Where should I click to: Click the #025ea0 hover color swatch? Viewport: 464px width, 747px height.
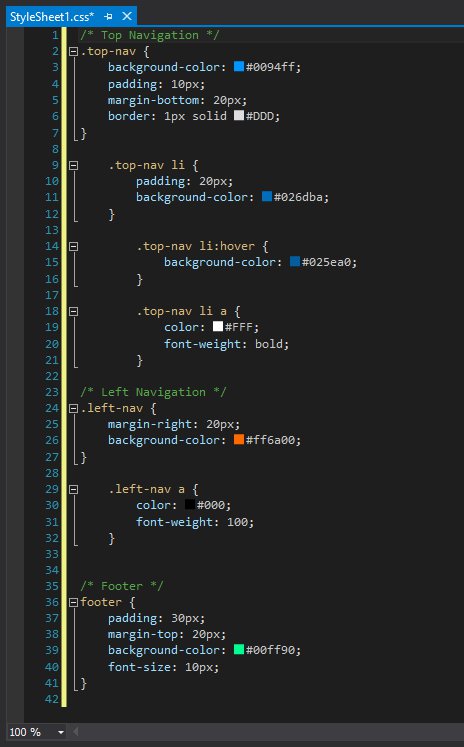295,261
